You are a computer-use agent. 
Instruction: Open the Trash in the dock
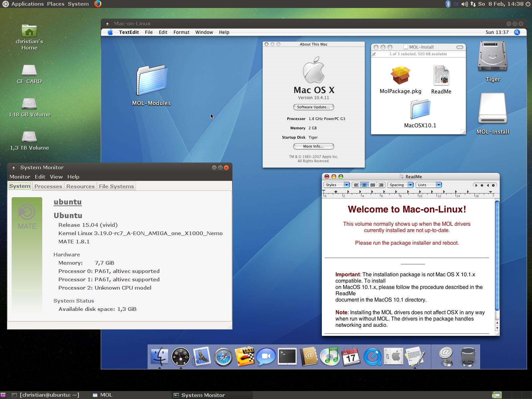point(467,357)
